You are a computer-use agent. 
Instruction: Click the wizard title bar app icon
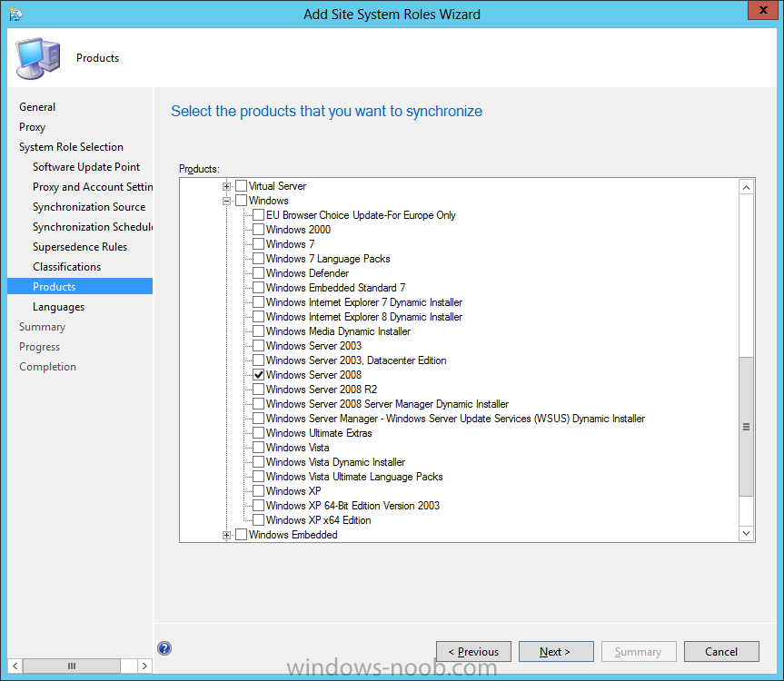click(15, 14)
